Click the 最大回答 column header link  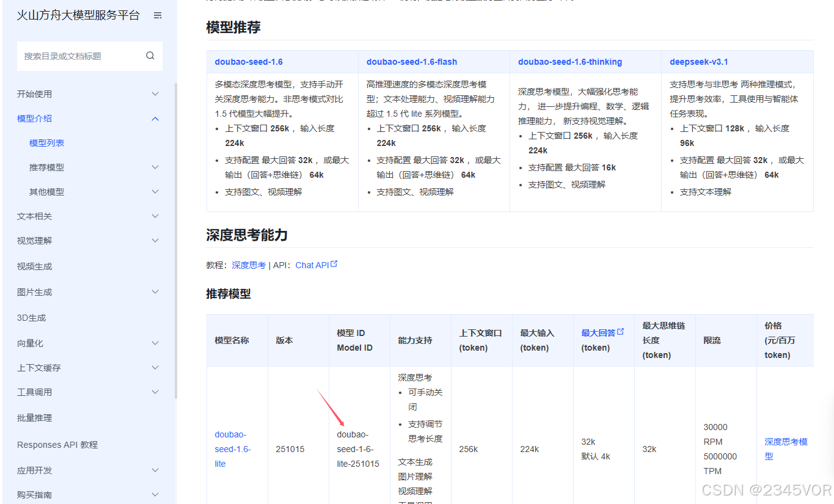[x=598, y=333]
